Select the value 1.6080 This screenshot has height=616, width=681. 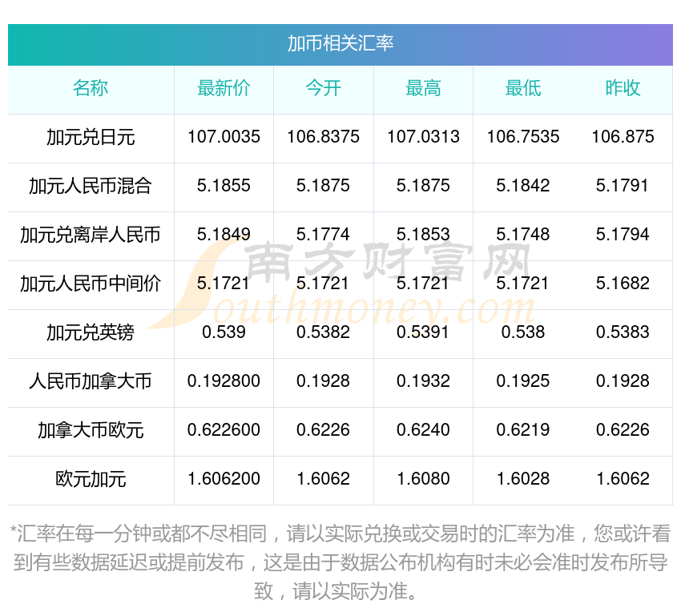tap(424, 479)
